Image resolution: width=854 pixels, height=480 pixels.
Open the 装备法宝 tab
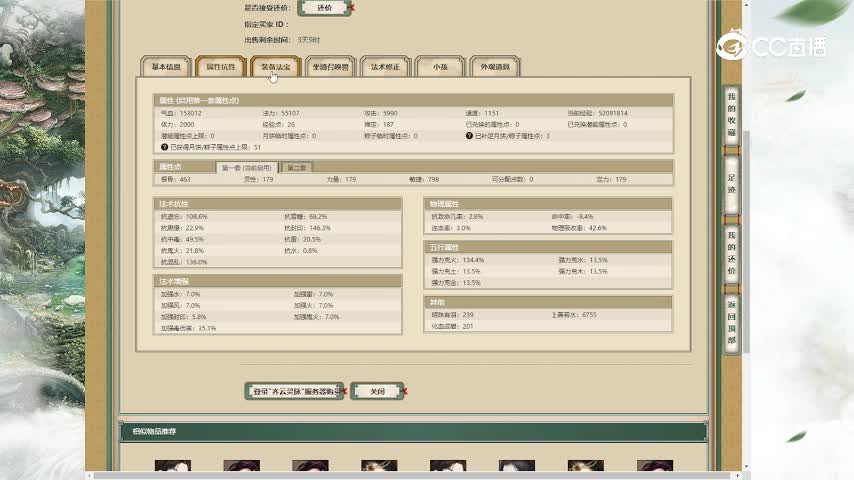(x=275, y=67)
